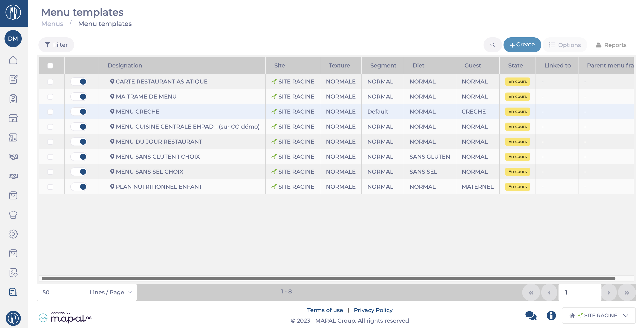
Task: Sort by the Designation column header
Action: tap(125, 65)
